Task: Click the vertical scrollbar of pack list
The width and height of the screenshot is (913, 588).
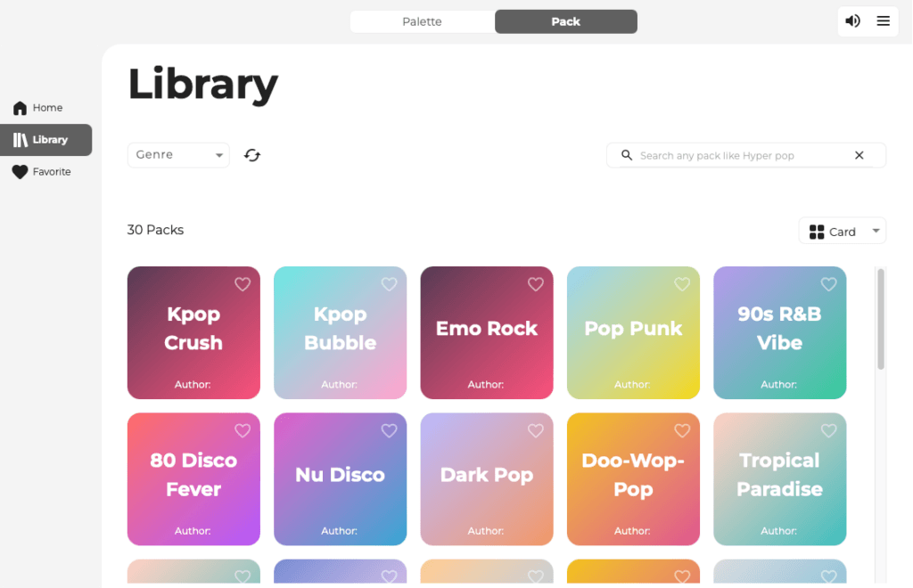Action: pos(881,321)
